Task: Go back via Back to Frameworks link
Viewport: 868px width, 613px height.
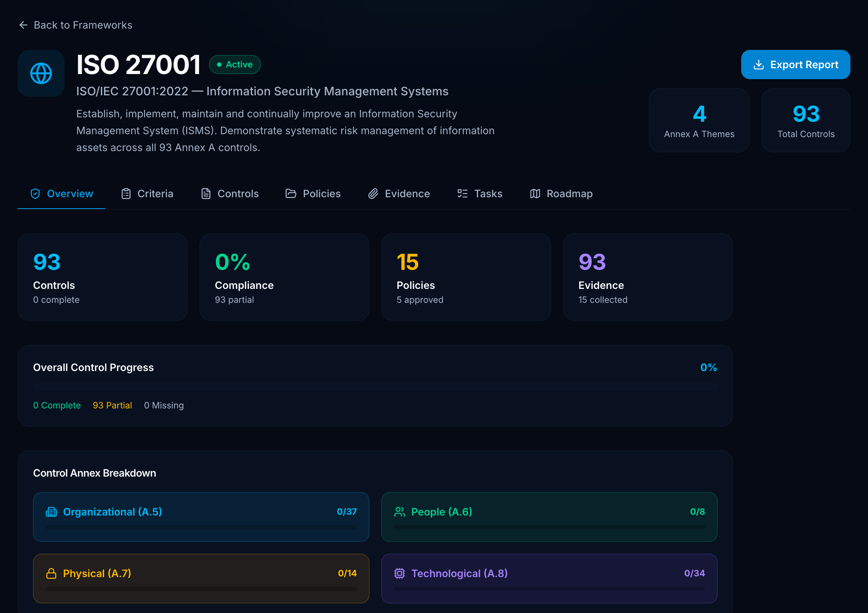Action: coord(76,25)
